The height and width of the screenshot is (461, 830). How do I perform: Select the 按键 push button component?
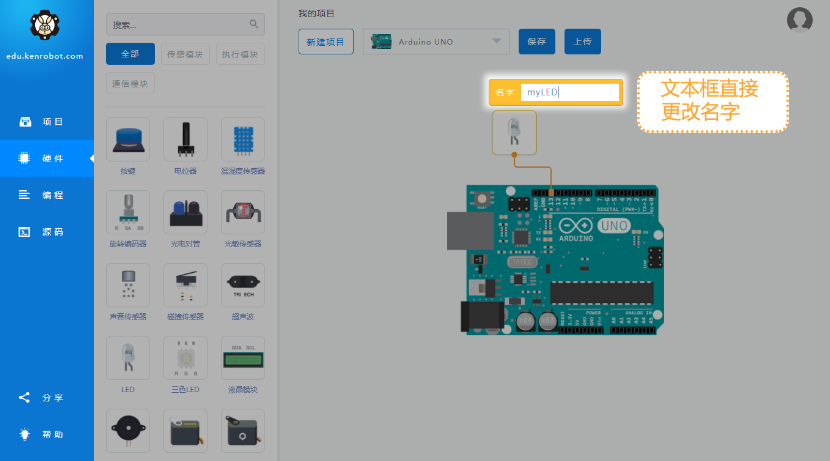pyautogui.click(x=128, y=139)
